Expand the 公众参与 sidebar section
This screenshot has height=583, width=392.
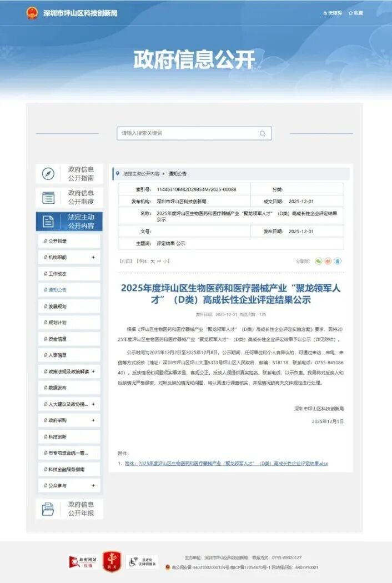[x=93, y=486]
